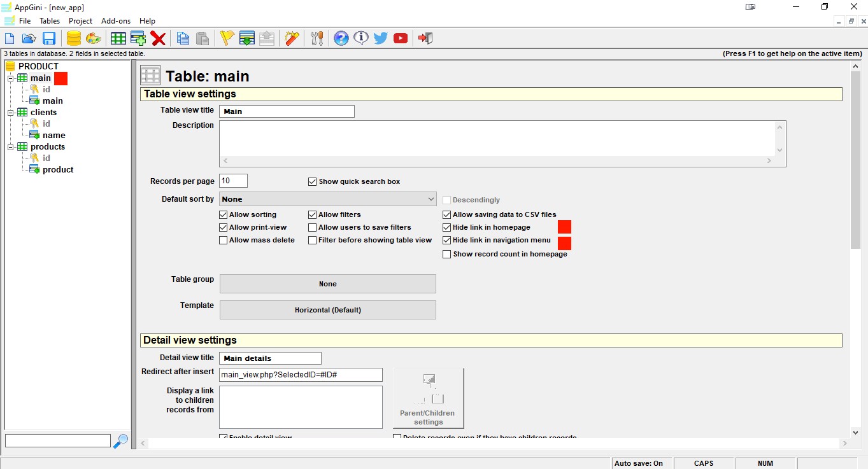
Task: Collapse the clients table tree node
Action: point(11,112)
